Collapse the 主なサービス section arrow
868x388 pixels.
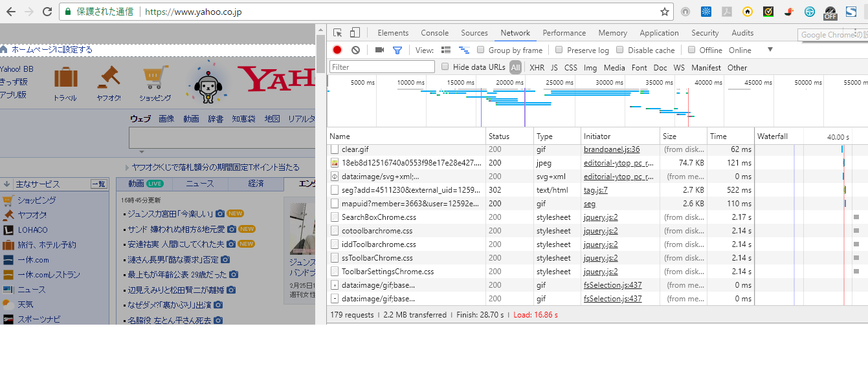(6, 184)
